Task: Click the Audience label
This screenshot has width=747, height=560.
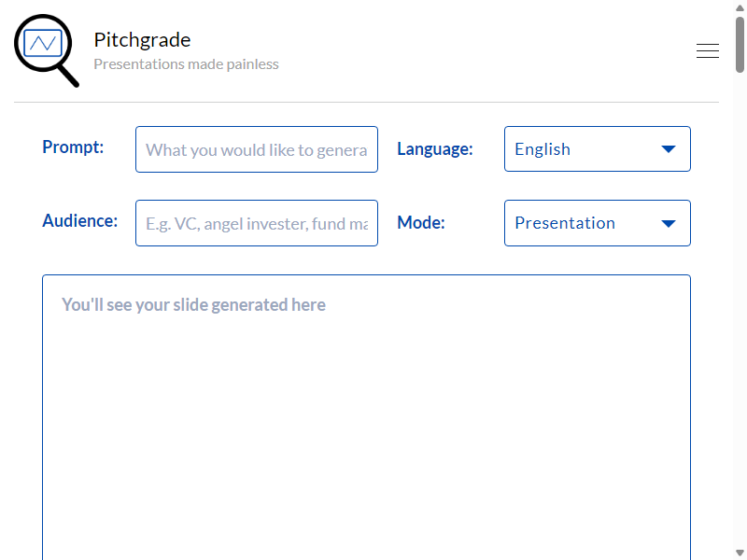Action: point(80,221)
